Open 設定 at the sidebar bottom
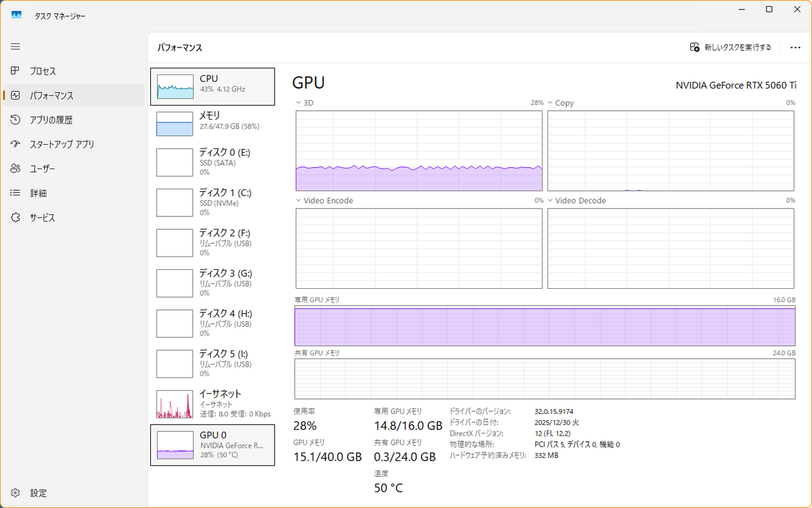812x508 pixels. 74,493
